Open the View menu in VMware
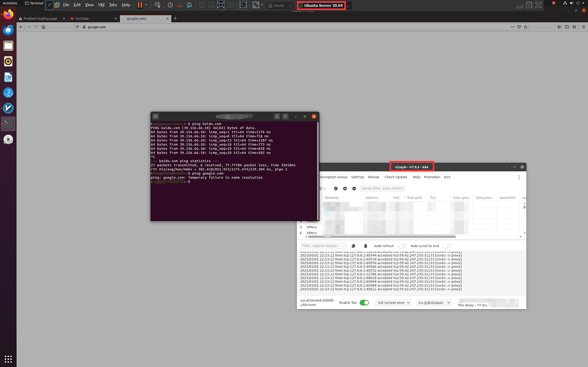The image size is (588, 367). (x=89, y=5)
